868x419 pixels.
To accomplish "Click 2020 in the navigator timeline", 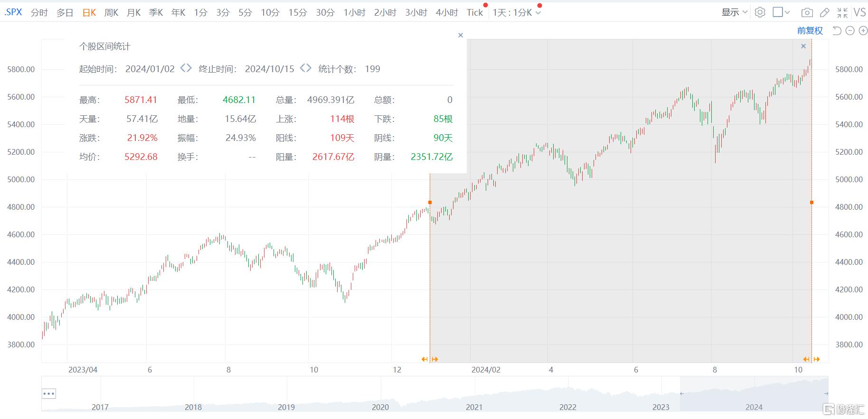I will [380, 407].
